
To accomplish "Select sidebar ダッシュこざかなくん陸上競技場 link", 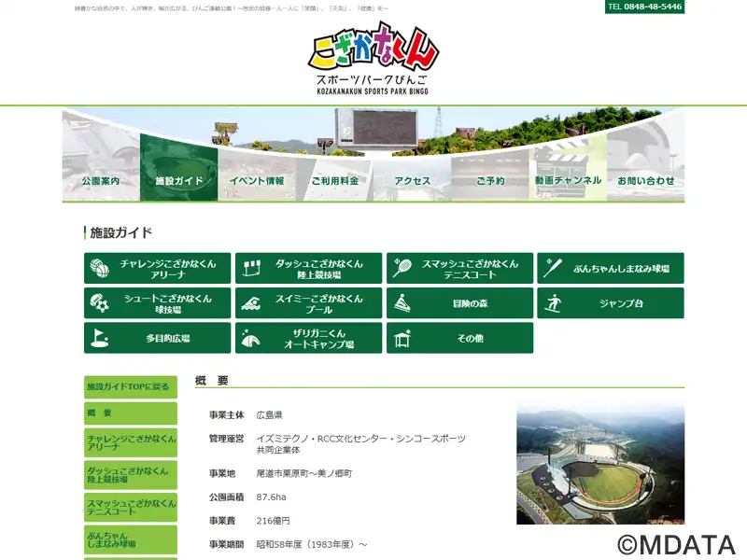I will pos(131,475).
